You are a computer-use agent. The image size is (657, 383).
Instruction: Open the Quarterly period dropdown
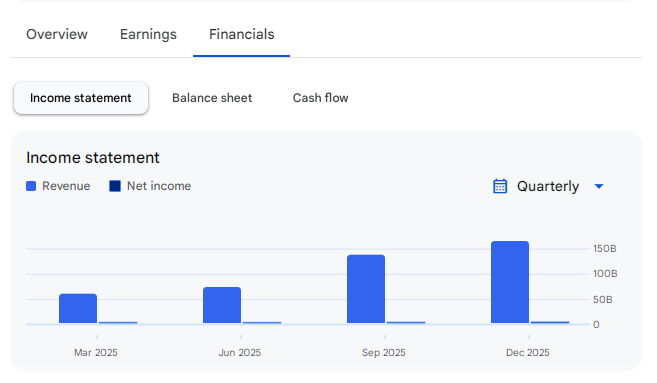(548, 186)
